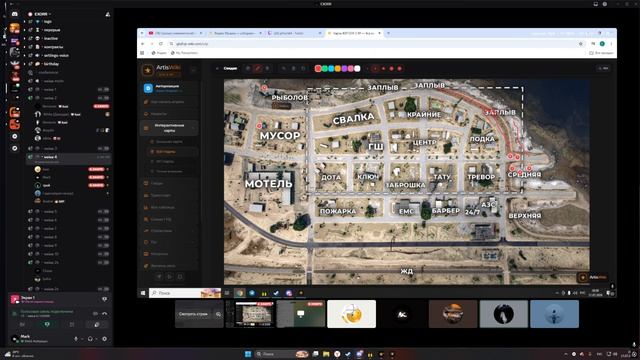Click icon at right of СХЭМ server header
Image resolution: width=640 pixels, height=360 pixels.
(x=108, y=14)
